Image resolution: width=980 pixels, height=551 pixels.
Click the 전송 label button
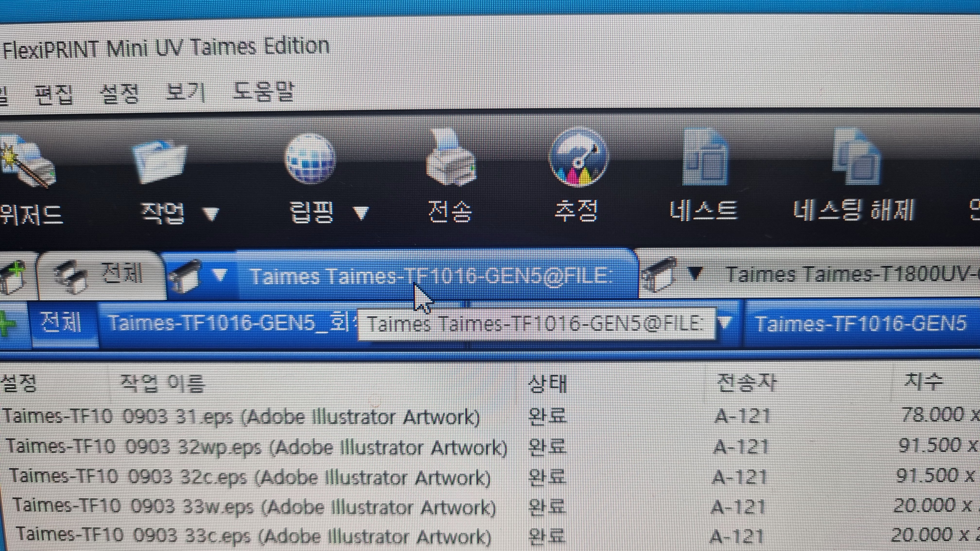(450, 211)
